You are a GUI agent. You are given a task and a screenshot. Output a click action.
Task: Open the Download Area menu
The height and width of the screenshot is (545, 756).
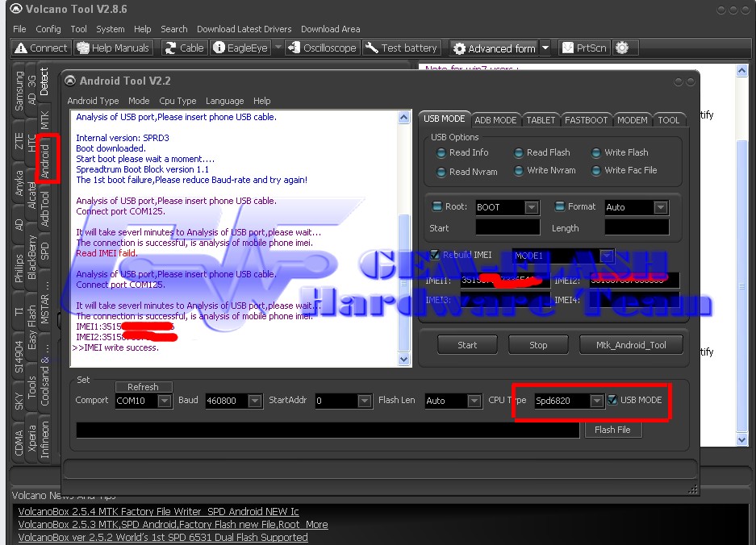(x=330, y=29)
